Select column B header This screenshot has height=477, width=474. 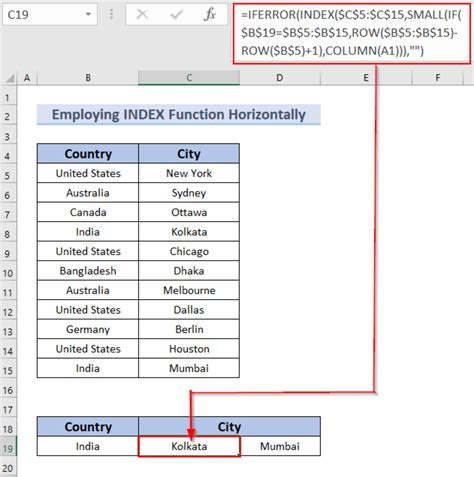tap(88, 78)
